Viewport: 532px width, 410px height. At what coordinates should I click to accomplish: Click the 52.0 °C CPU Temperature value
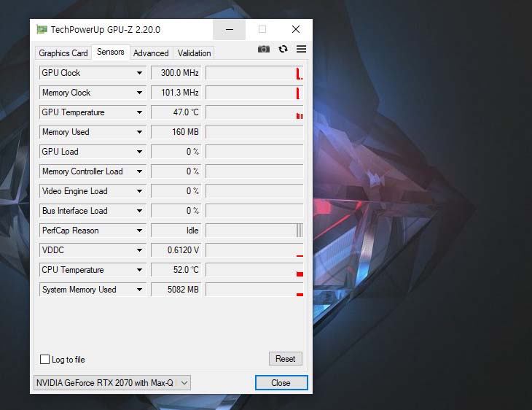click(176, 270)
